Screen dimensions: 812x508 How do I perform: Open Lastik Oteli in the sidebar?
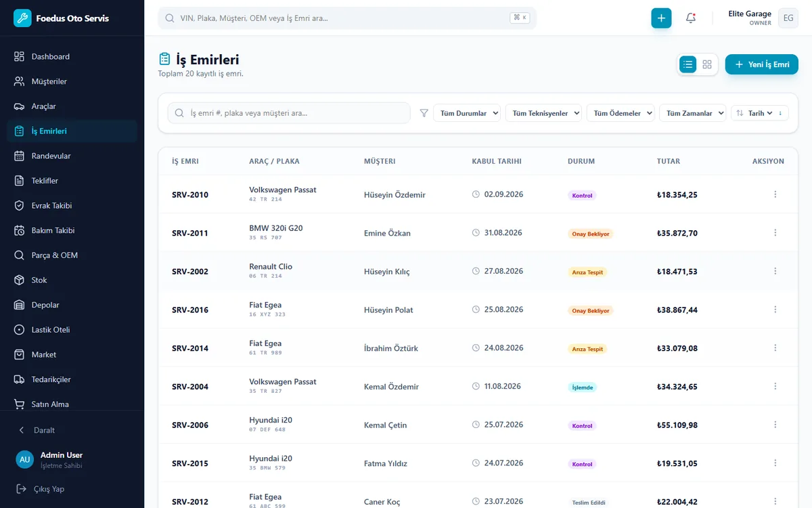pos(72,330)
